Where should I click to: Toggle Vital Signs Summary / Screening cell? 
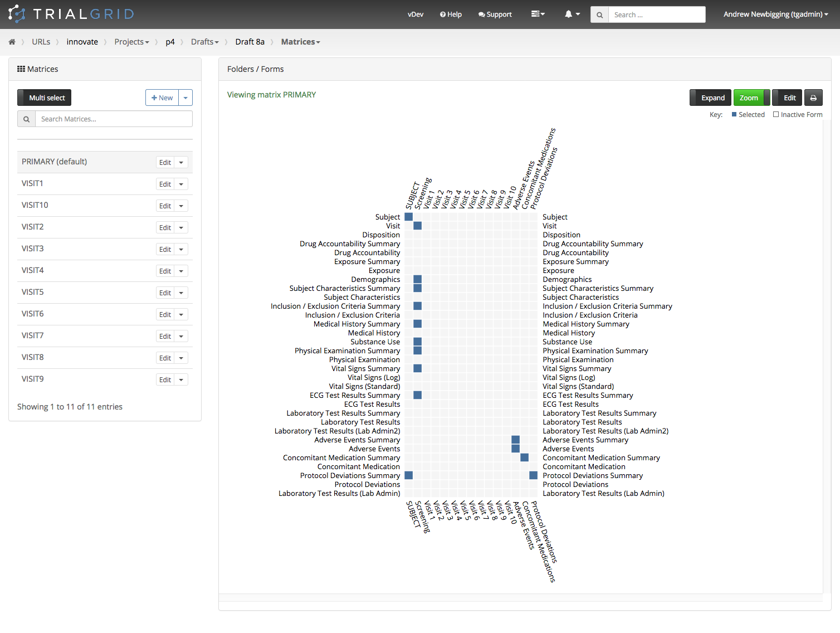(418, 368)
